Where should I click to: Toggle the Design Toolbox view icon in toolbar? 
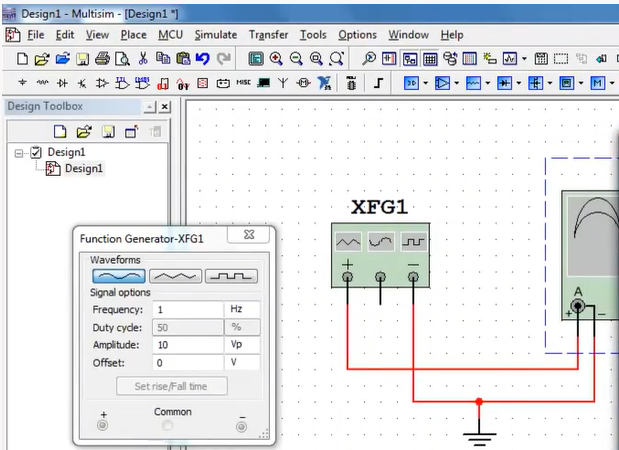coord(410,59)
